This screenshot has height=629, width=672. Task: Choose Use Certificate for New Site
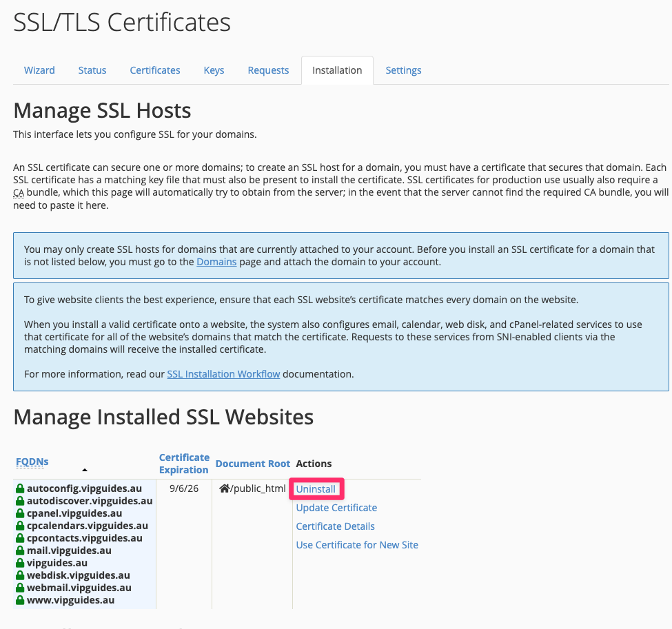coord(357,545)
